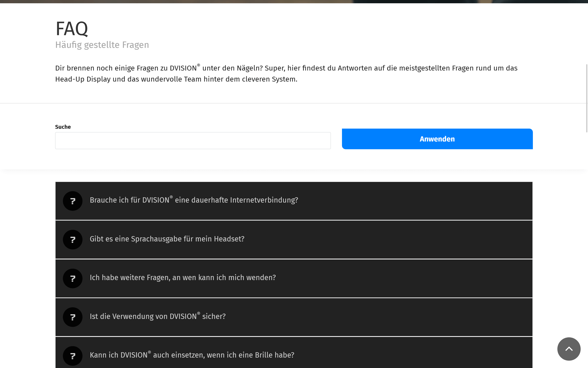
Task: Click question mark icon beside 'Ich habe weitere Fragen'
Action: tap(73, 278)
